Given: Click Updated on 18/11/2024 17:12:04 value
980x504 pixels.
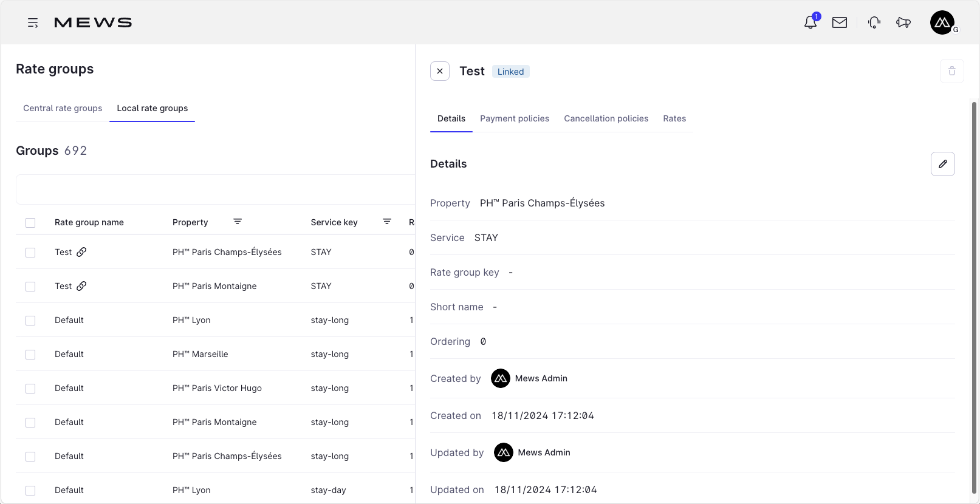Looking at the screenshot, I should 546,489.
